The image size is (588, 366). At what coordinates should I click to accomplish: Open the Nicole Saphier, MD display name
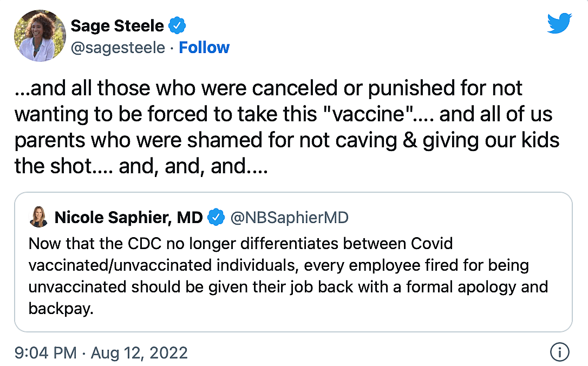pos(128,218)
